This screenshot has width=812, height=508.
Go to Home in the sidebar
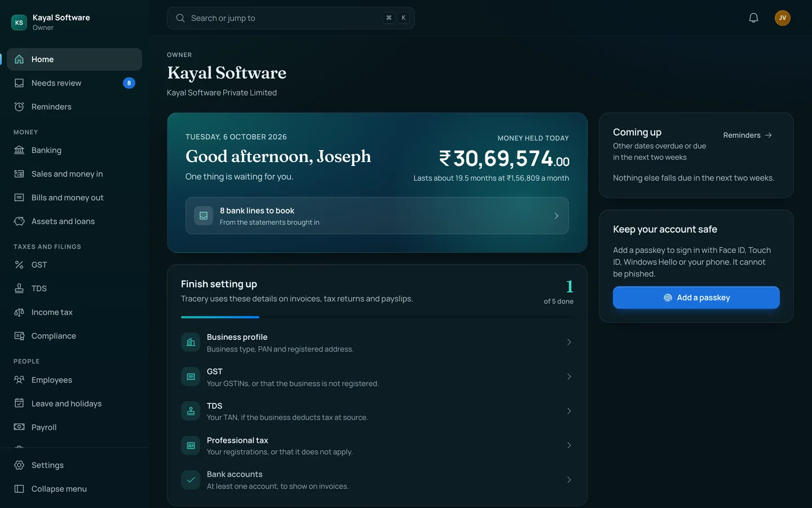click(74, 59)
